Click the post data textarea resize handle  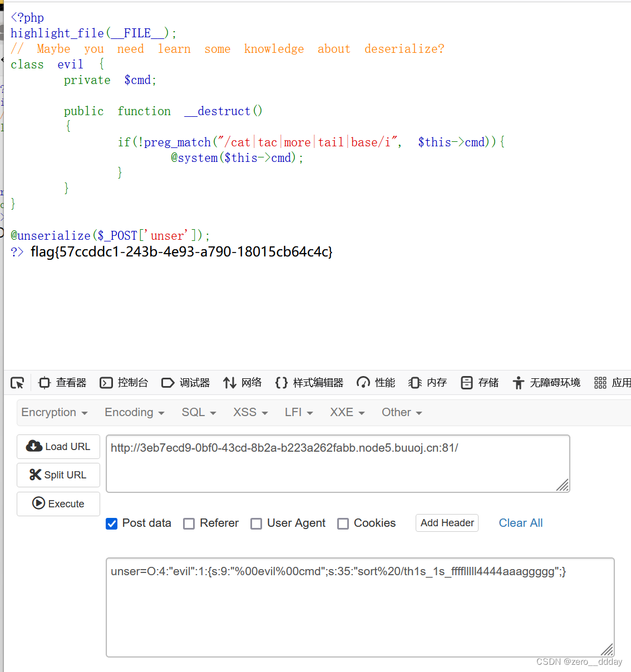tap(607, 650)
